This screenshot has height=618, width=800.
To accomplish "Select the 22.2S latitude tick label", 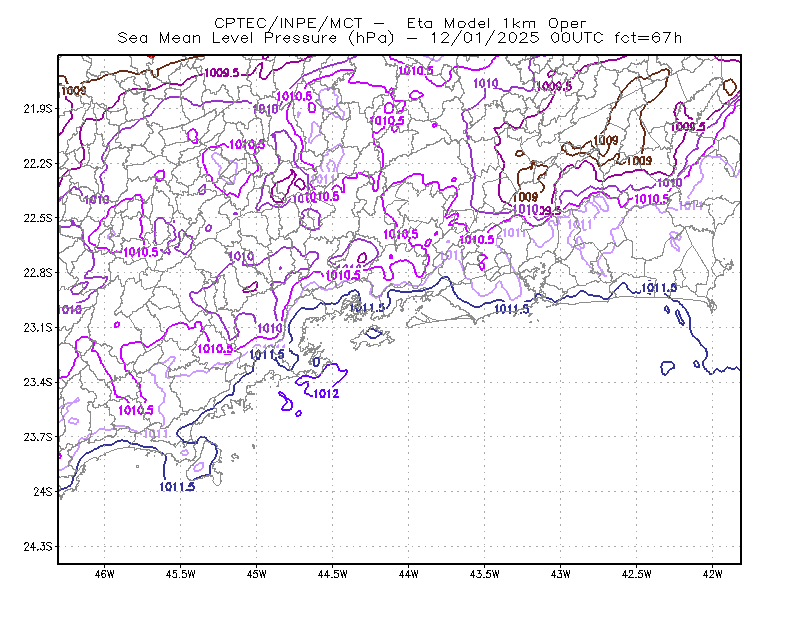I will [38, 163].
